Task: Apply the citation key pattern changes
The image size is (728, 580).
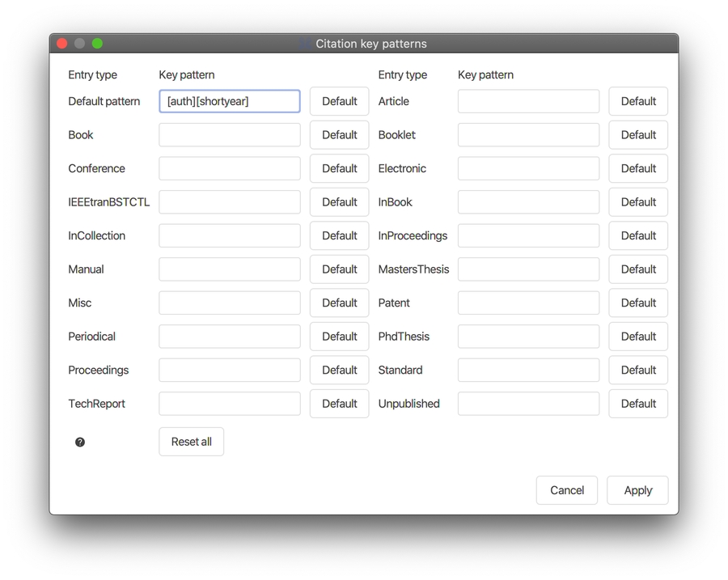Action: [637, 489]
